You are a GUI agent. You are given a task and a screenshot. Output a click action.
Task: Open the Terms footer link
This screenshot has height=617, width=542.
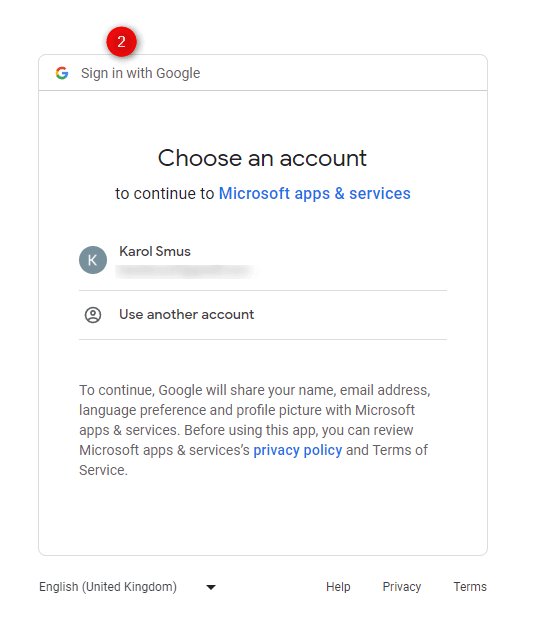tap(470, 587)
